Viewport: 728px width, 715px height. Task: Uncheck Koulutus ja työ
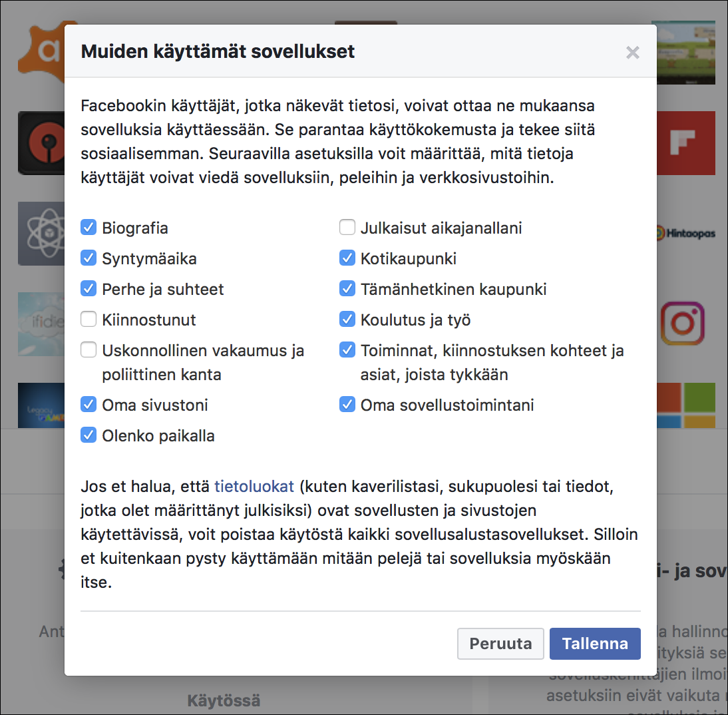[x=347, y=320]
